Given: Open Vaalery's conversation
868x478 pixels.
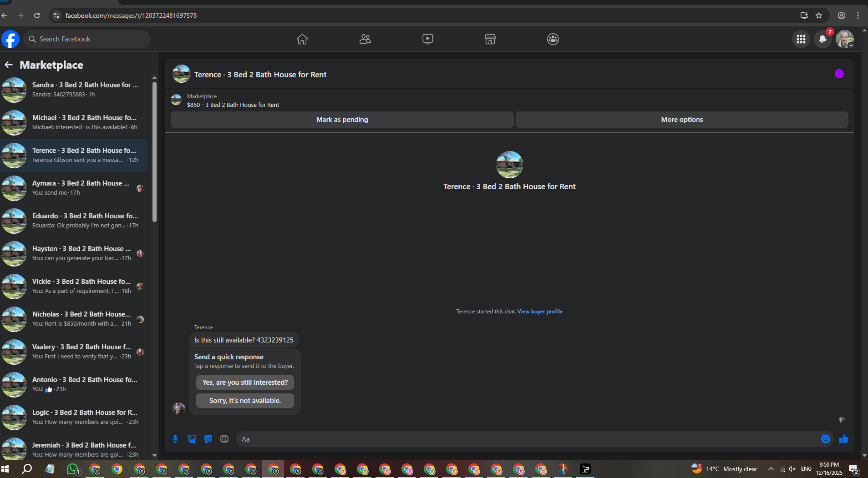Looking at the screenshot, I should click(74, 352).
